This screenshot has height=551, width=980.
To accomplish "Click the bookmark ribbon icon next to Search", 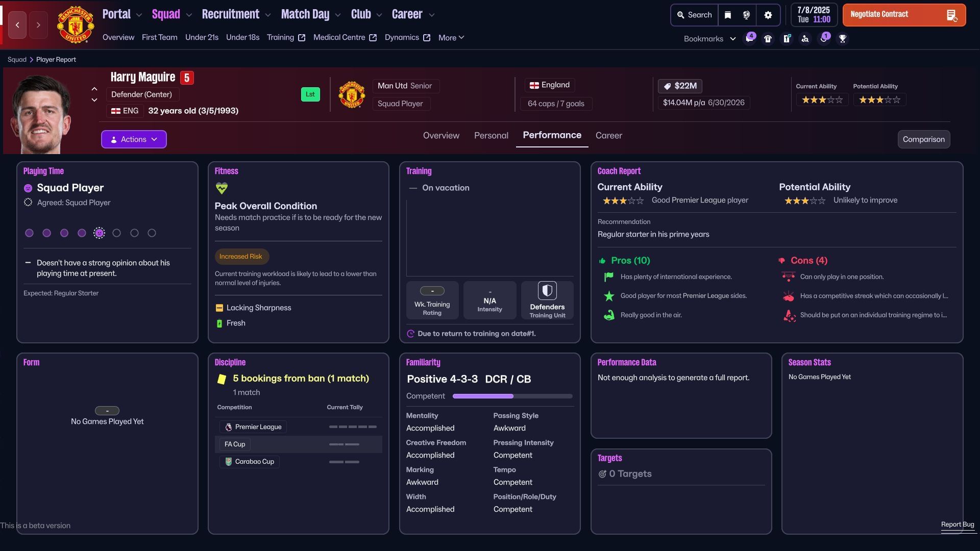I will (x=728, y=15).
